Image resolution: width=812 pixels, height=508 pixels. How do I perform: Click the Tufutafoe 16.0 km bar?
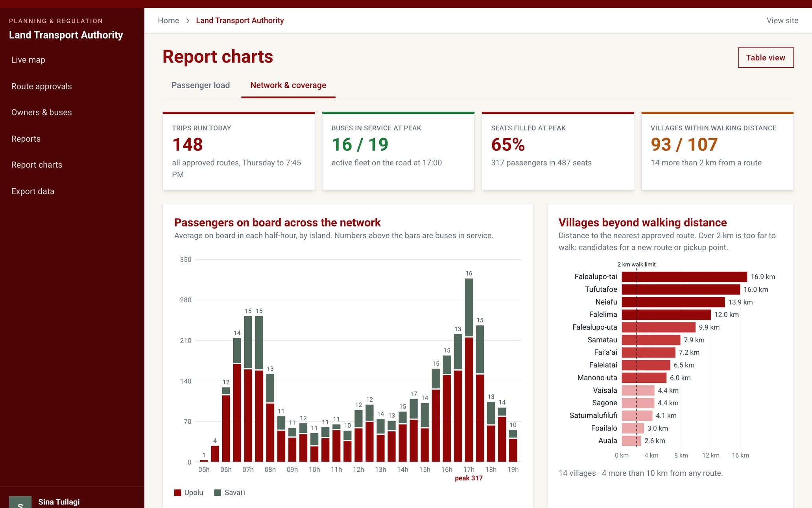681,289
